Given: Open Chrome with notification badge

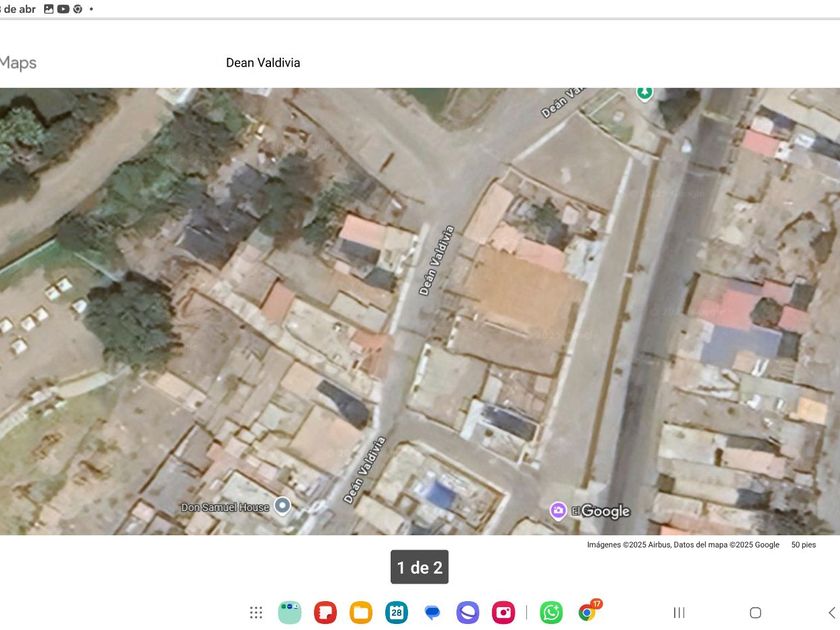Looking at the screenshot, I should 587,612.
